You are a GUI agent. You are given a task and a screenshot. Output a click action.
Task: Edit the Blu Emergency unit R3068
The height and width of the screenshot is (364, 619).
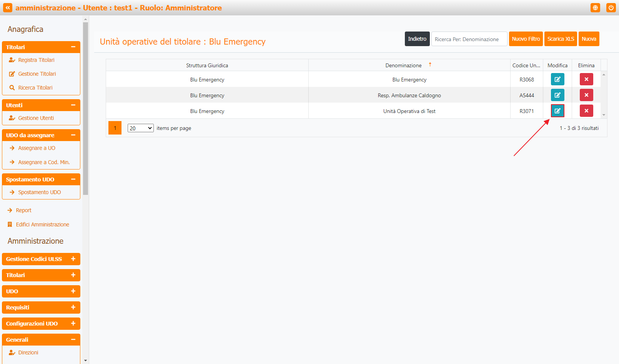(x=557, y=79)
